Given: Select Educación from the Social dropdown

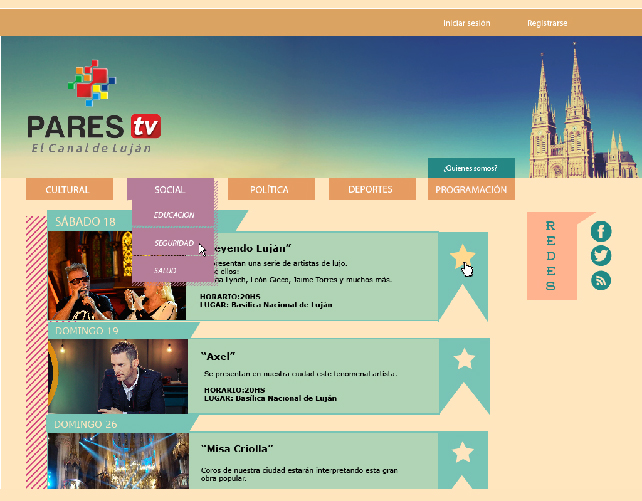Looking at the screenshot, I should [x=173, y=215].
